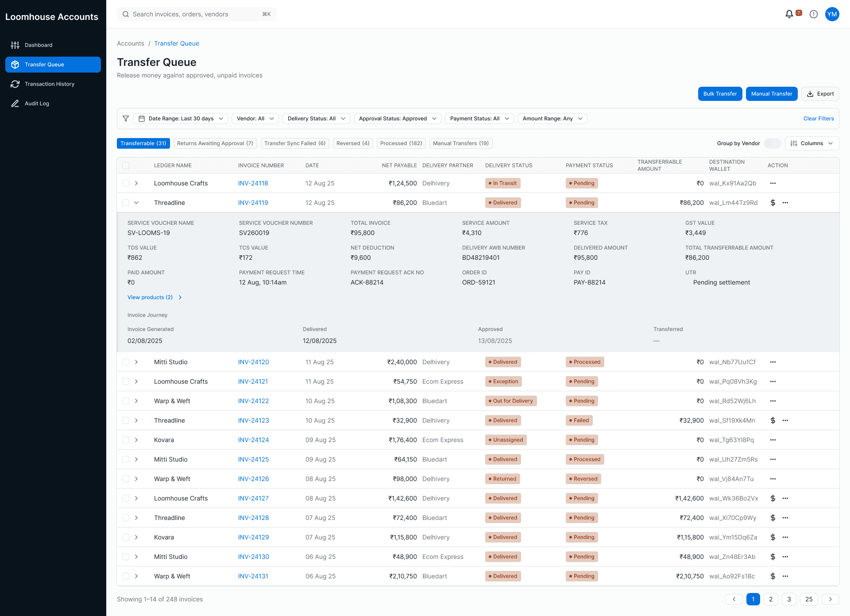850x616 pixels.
Task: Tick the checkbox for INV-24118
Action: point(126,183)
